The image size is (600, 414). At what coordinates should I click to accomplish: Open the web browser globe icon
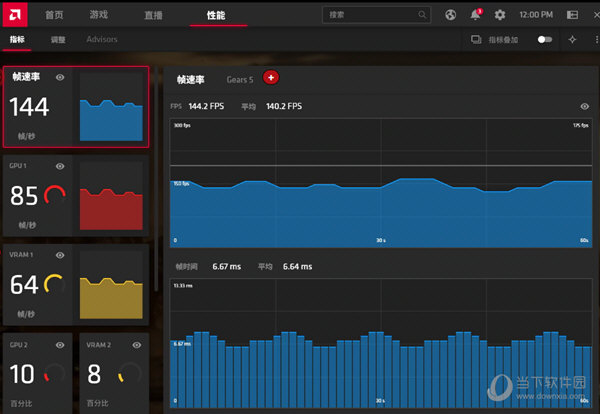[451, 15]
